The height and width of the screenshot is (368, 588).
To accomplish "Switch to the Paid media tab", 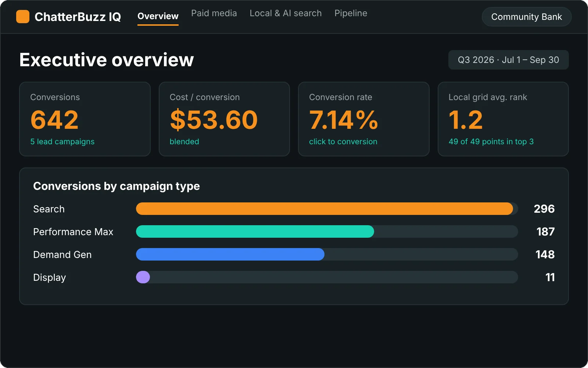I will (x=214, y=13).
